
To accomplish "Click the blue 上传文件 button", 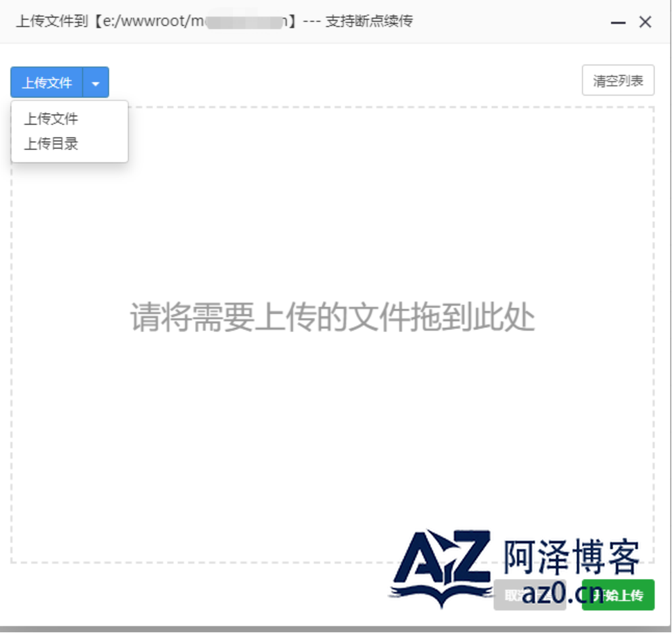I will [46, 82].
